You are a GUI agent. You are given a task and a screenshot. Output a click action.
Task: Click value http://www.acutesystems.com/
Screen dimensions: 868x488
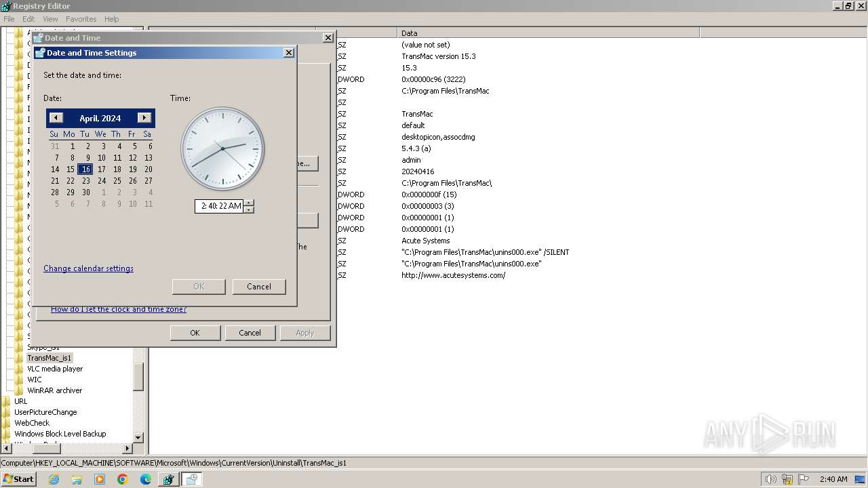(x=453, y=275)
